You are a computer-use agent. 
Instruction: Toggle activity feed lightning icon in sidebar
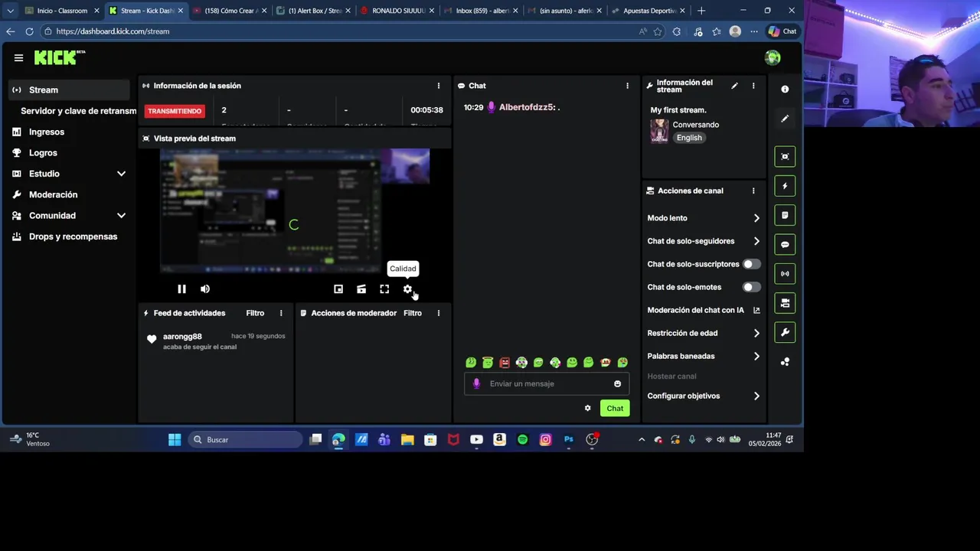click(785, 186)
